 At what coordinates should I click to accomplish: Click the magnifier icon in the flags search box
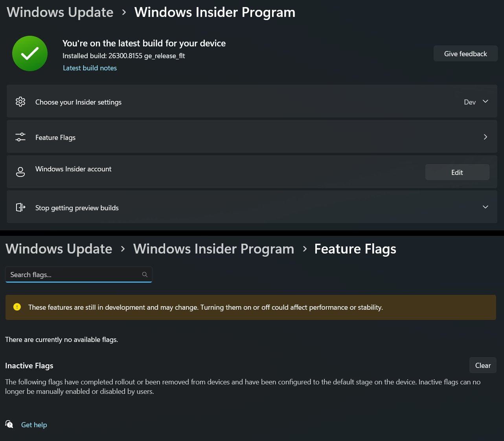pos(145,274)
